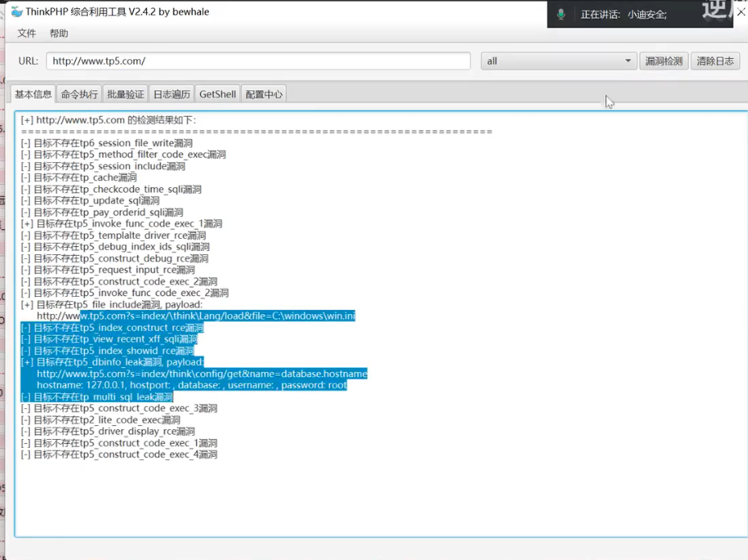Click the hostname 127.0.0.1 database info line

click(192, 385)
